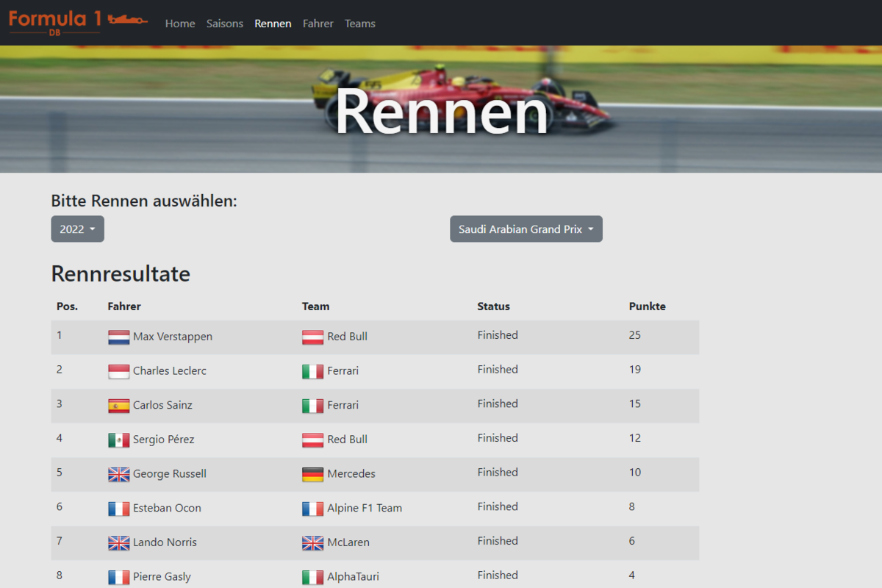882x588 pixels.
Task: Select the Rennen navigation item
Action: click(x=273, y=24)
